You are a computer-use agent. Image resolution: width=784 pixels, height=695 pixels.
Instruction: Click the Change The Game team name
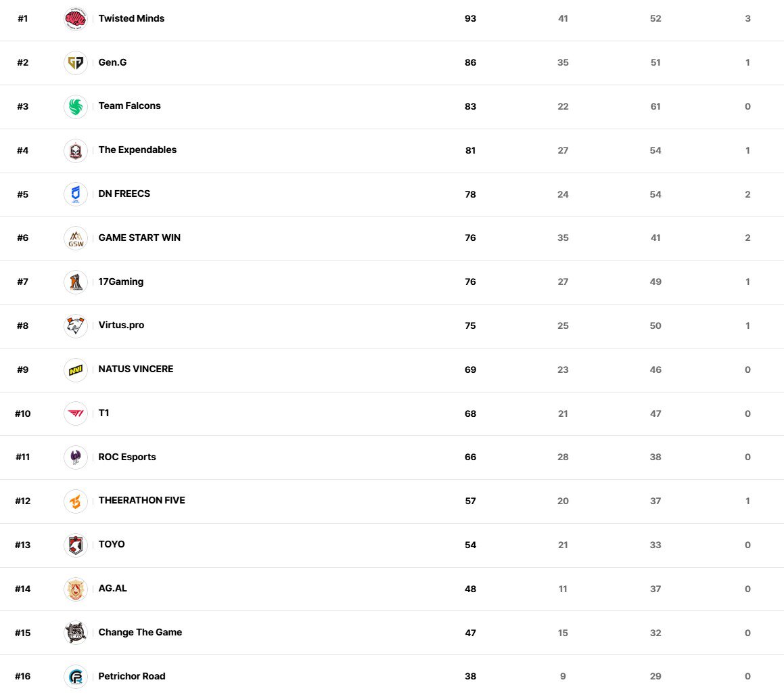coord(140,633)
